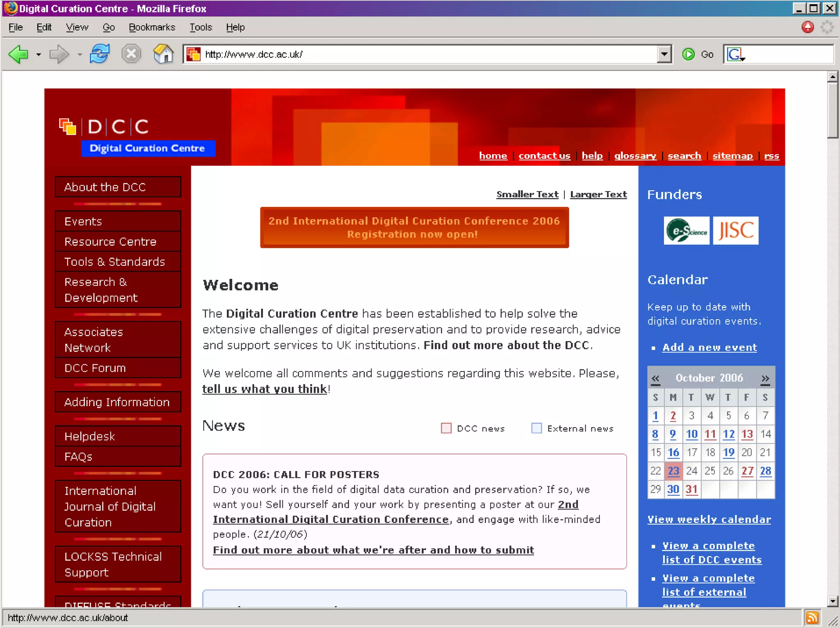The width and height of the screenshot is (840, 628).
Task: Open the Events sidebar item
Action: click(118, 221)
